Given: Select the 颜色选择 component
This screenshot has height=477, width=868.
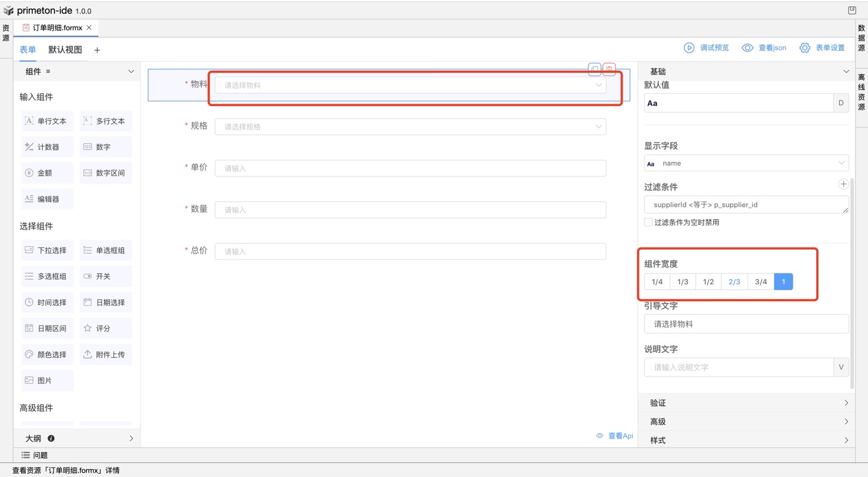Looking at the screenshot, I should point(47,355).
